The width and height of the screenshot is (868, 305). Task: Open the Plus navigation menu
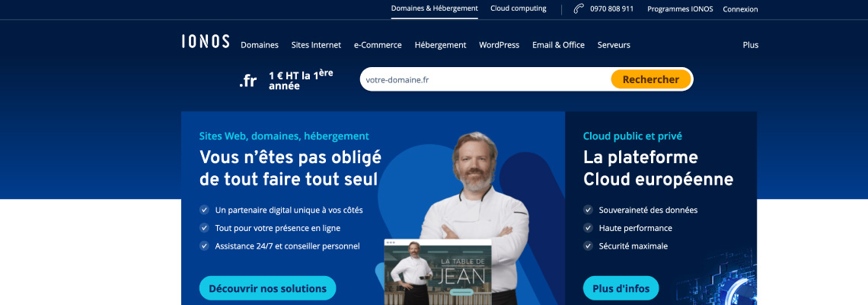click(x=751, y=45)
